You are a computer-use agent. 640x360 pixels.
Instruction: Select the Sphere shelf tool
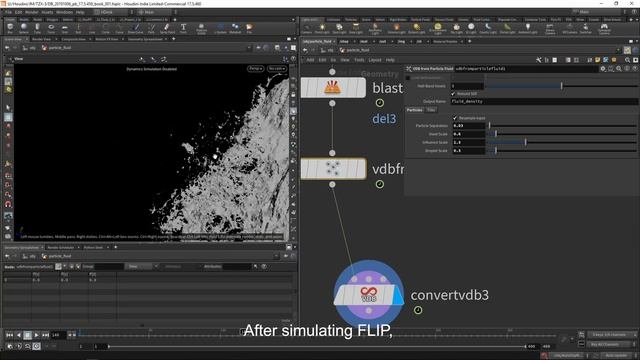coord(24,28)
